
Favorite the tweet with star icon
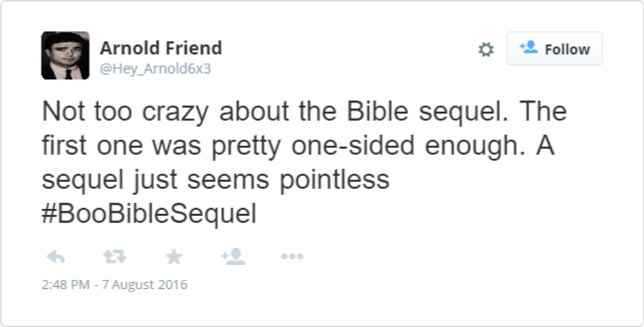tap(173, 257)
